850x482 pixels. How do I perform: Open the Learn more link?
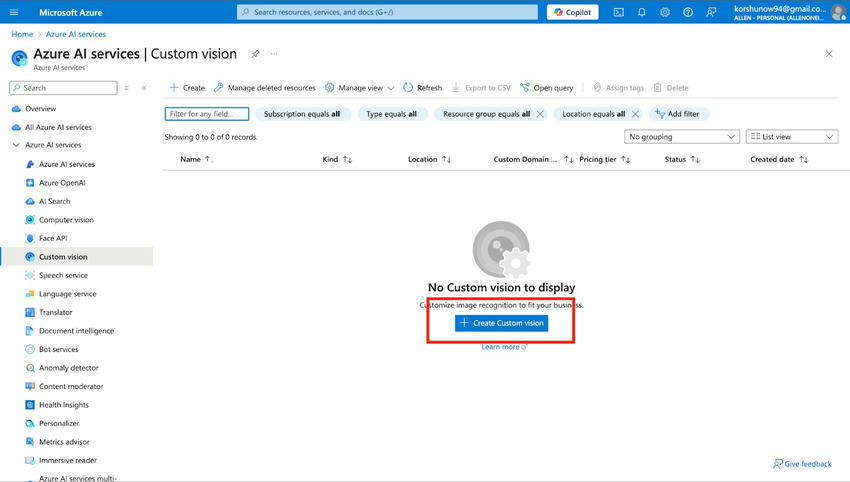[504, 347]
